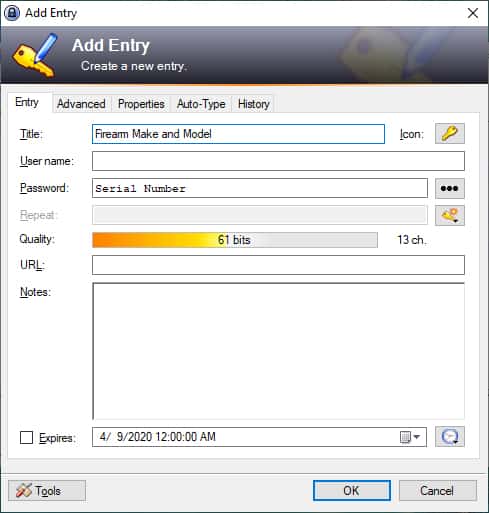
Task: Click the 'Icon:' label
Action: 412,134
